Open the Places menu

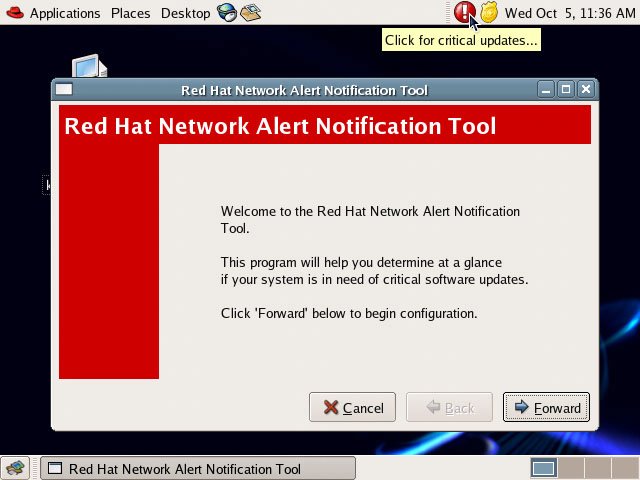pyautogui.click(x=130, y=13)
